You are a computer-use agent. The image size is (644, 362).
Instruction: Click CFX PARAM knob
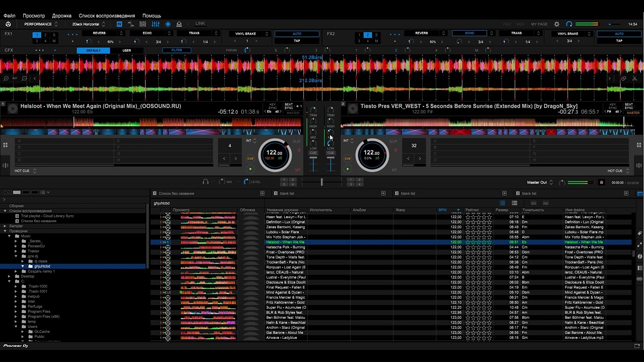tap(247, 50)
